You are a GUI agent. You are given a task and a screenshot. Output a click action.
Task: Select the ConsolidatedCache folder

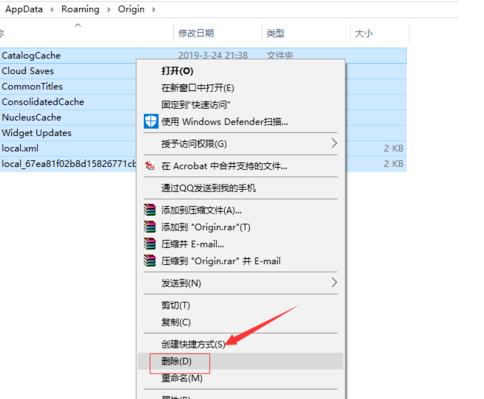(x=43, y=102)
